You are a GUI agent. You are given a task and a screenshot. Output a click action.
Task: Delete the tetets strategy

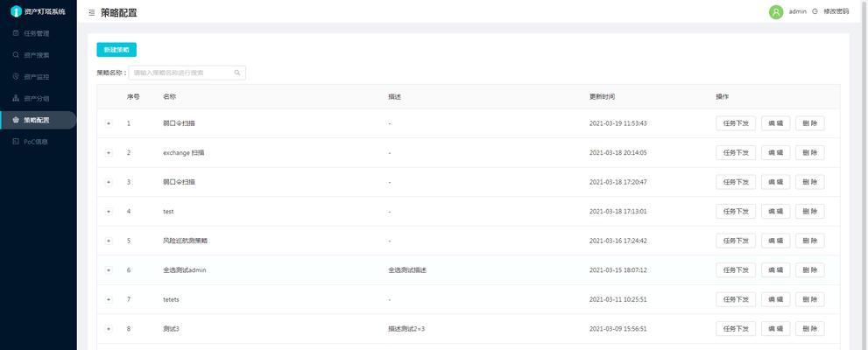pos(810,299)
